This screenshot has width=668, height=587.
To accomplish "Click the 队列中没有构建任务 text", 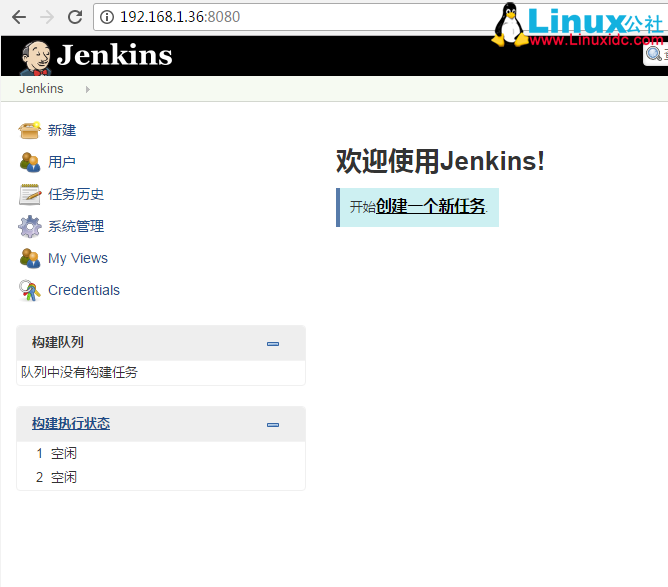I will [79, 372].
